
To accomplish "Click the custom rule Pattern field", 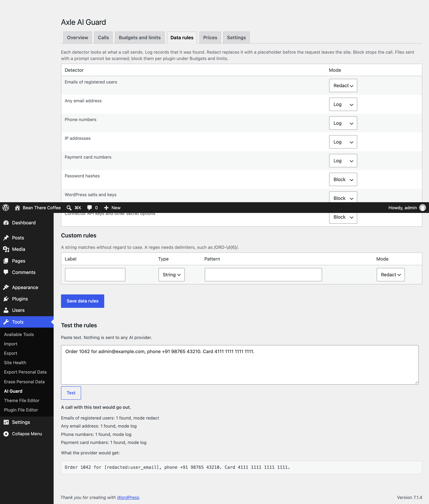I will [x=263, y=275].
